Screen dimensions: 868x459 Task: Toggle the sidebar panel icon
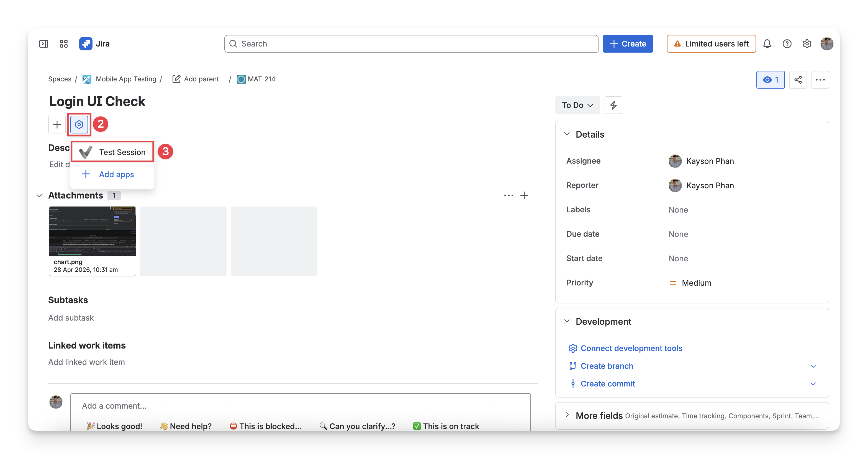(44, 44)
